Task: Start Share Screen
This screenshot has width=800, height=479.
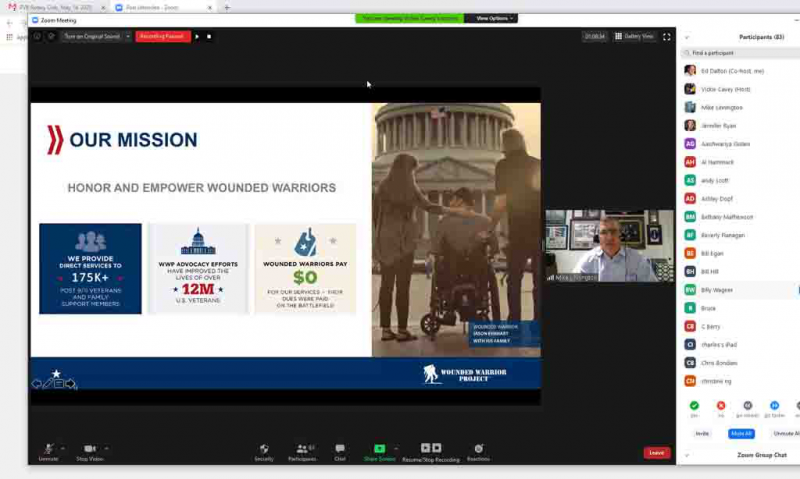Action: (380, 452)
